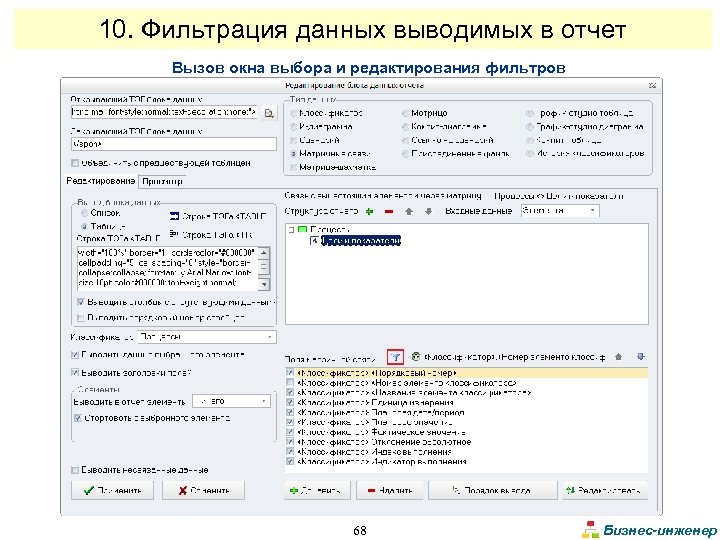Click scroll-up arrow of tag textarea
The image size is (720, 540).
click(264, 252)
